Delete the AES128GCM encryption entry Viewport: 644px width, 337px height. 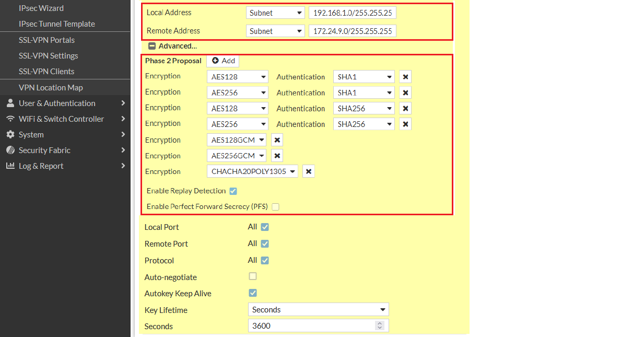click(277, 140)
